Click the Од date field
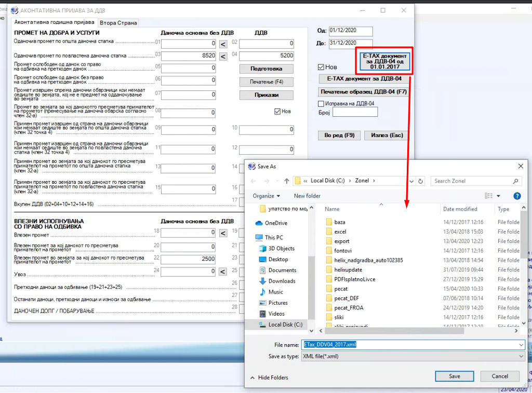532x393 pixels. (x=351, y=31)
